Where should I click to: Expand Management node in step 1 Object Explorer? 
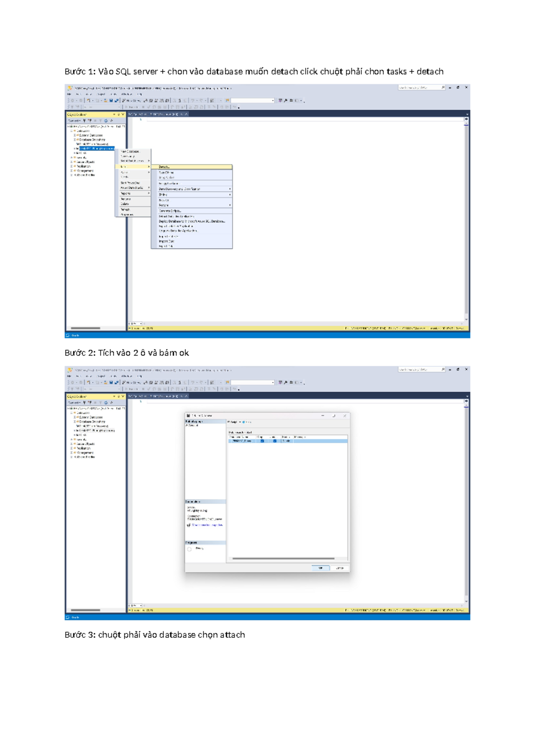click(71, 171)
